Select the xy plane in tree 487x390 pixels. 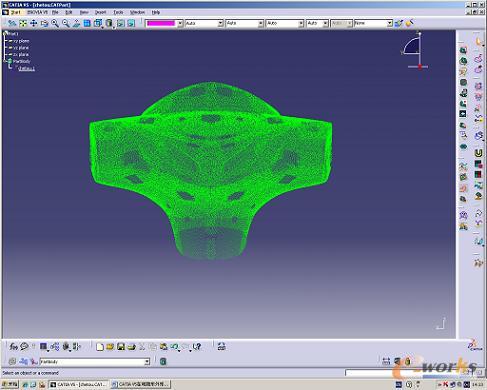21,41
